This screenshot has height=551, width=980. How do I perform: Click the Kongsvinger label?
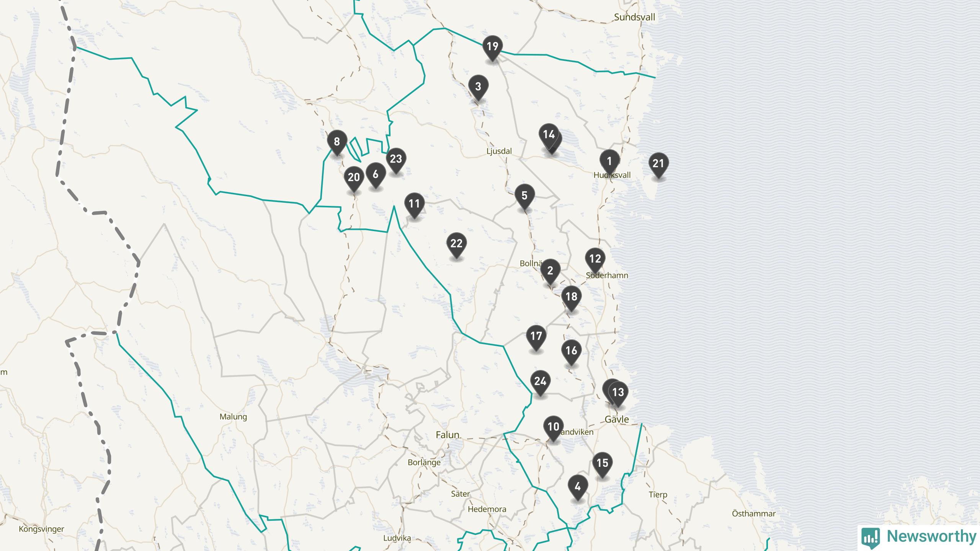(x=41, y=530)
